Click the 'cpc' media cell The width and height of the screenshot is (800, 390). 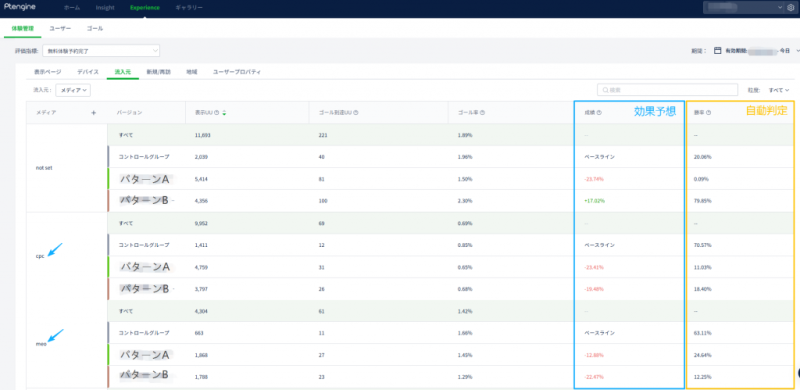point(40,256)
